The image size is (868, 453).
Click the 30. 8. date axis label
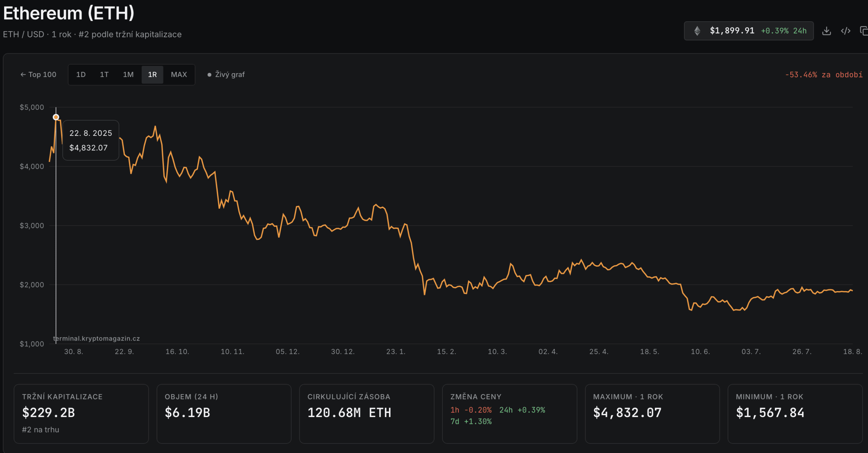pyautogui.click(x=74, y=352)
